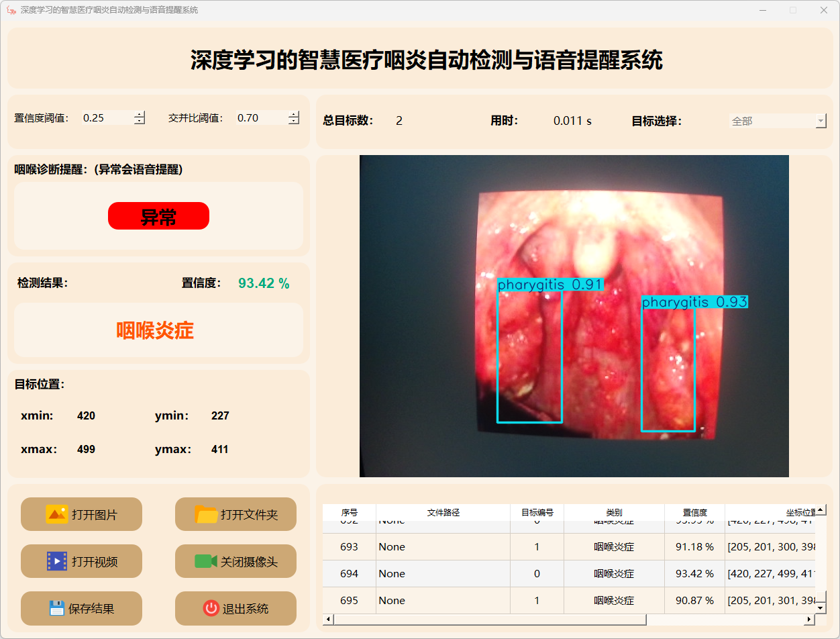Click the open image picture icon

tap(56, 514)
